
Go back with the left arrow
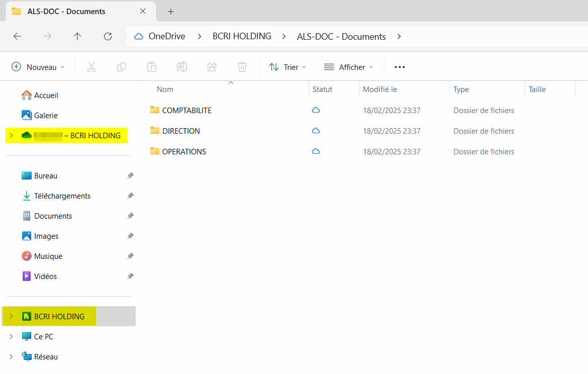click(x=17, y=36)
